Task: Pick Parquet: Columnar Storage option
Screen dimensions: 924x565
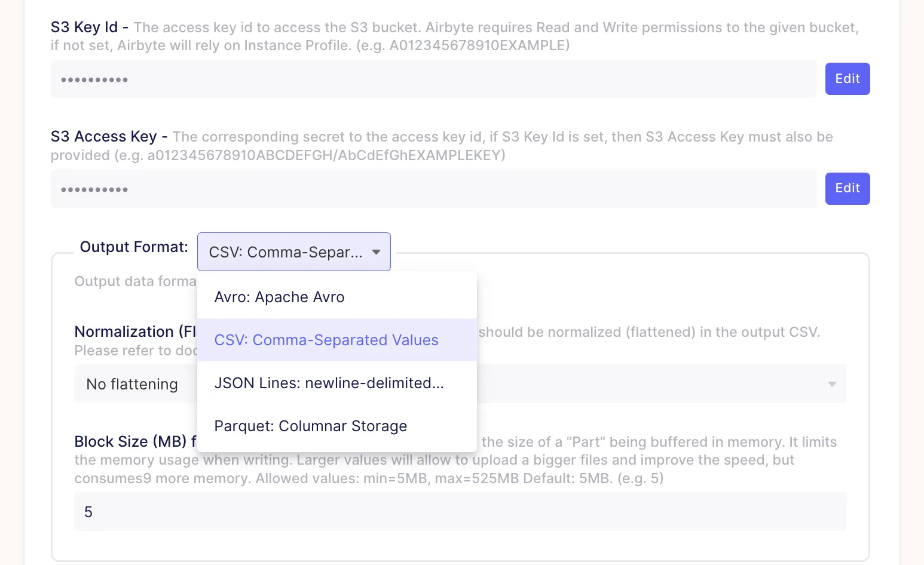Action: [x=310, y=426]
